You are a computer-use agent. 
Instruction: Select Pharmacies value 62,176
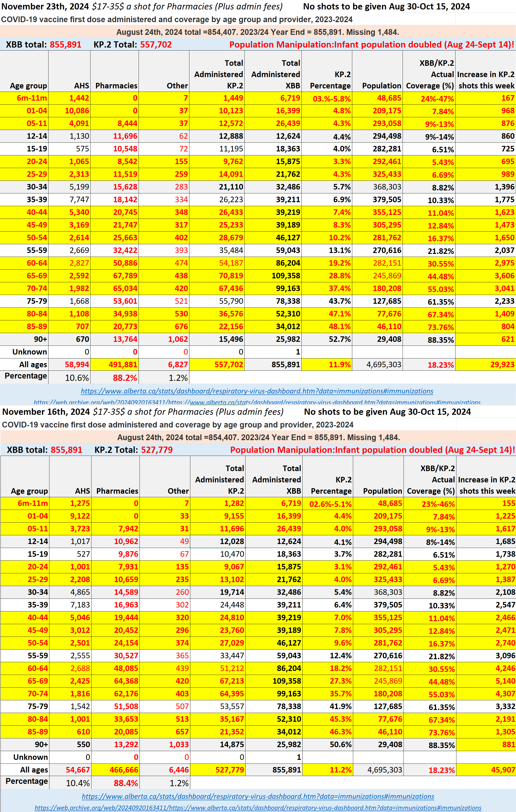[x=116, y=694]
